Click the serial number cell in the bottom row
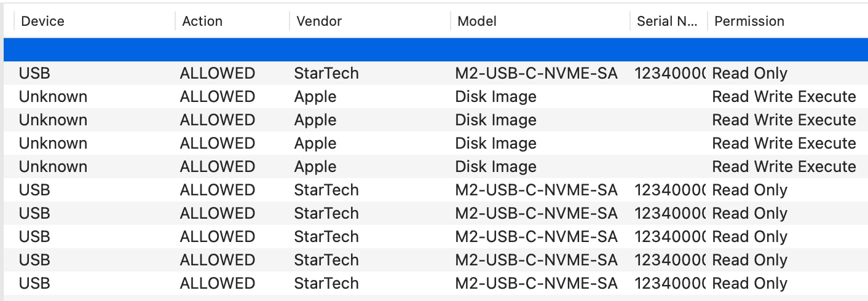The height and width of the screenshot is (301, 868). (670, 283)
